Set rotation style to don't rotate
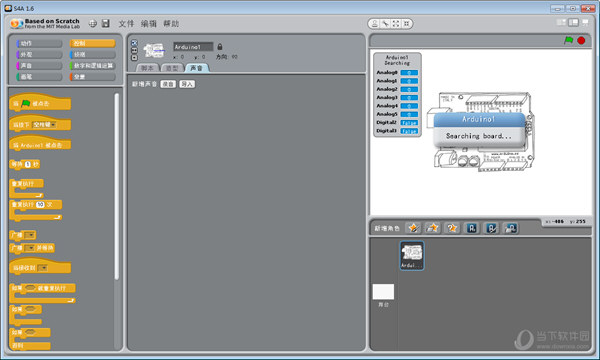600x360 pixels. [x=134, y=57]
